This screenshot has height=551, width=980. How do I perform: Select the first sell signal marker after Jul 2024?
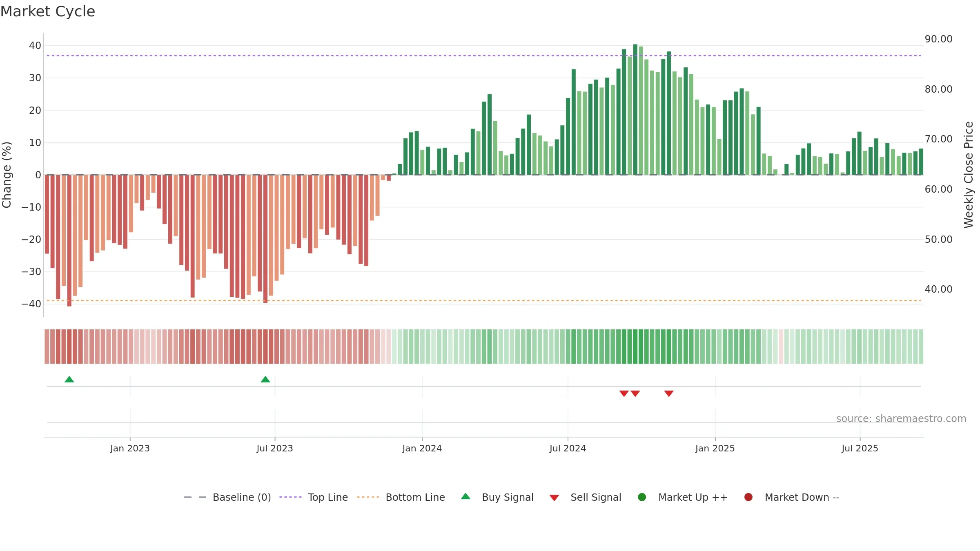[x=624, y=393]
